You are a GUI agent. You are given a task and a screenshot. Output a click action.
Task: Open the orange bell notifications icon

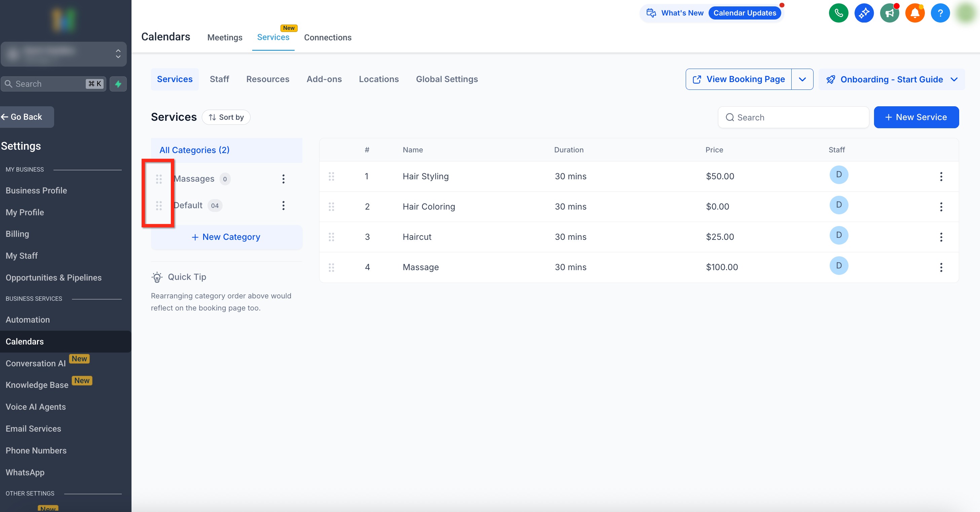point(914,13)
